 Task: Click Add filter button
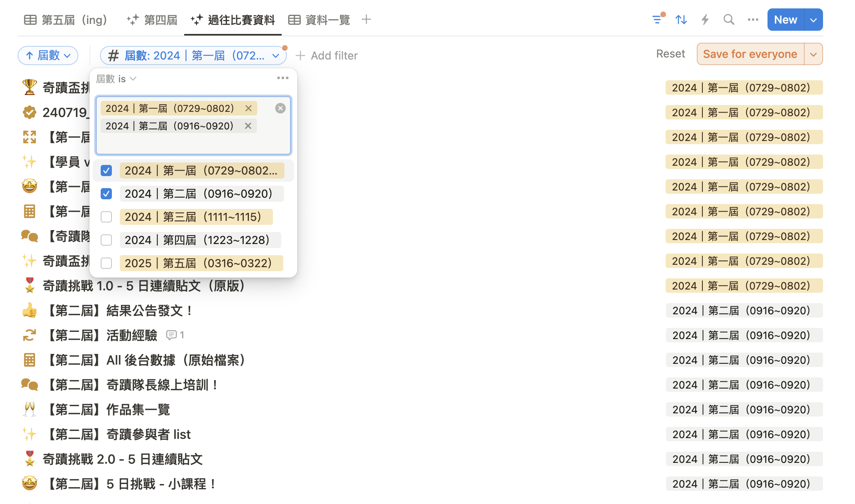pyautogui.click(x=327, y=56)
